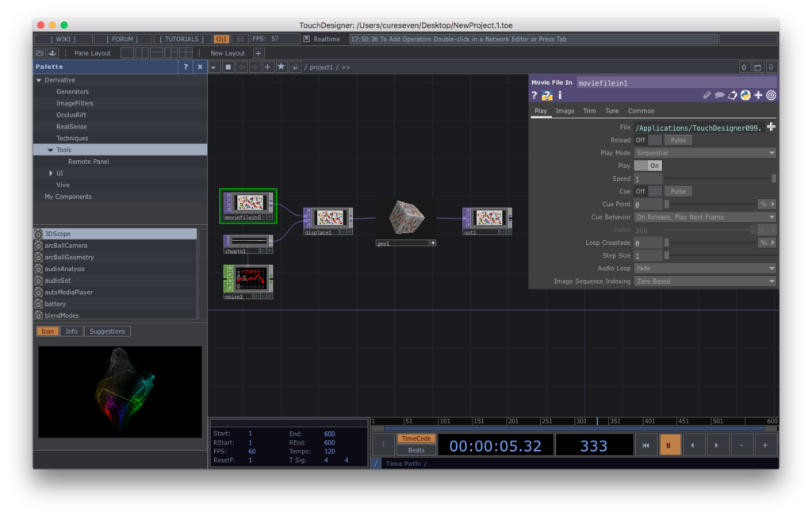Image resolution: width=812 pixels, height=516 pixels.
Task: Collapse the Tools tree folder
Action: [50, 150]
